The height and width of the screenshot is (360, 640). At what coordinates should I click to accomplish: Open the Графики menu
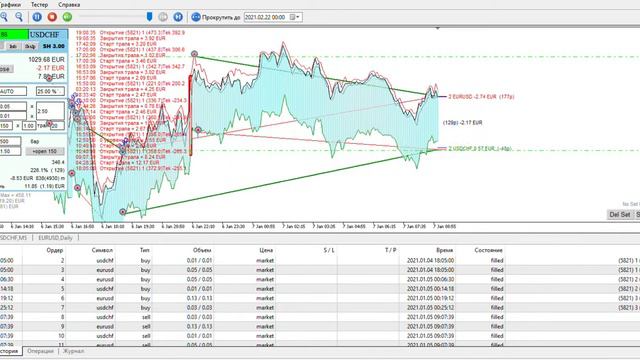click(x=10, y=4)
